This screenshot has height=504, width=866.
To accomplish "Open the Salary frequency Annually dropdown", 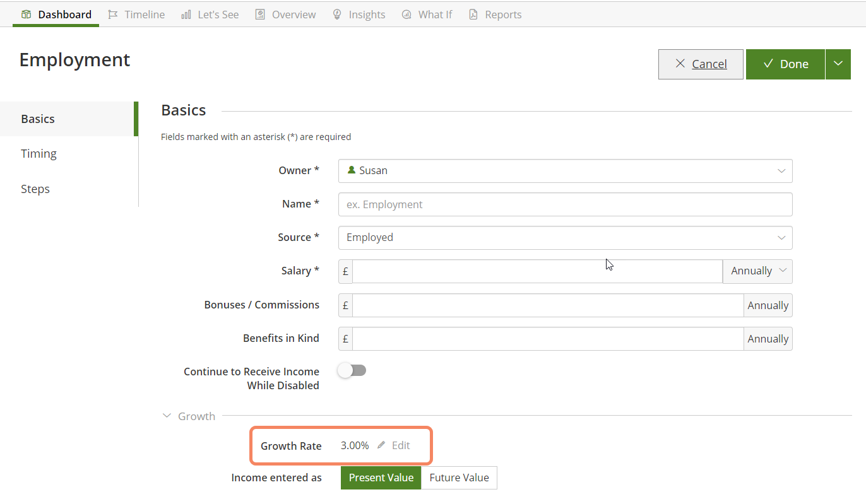I will 757,271.
